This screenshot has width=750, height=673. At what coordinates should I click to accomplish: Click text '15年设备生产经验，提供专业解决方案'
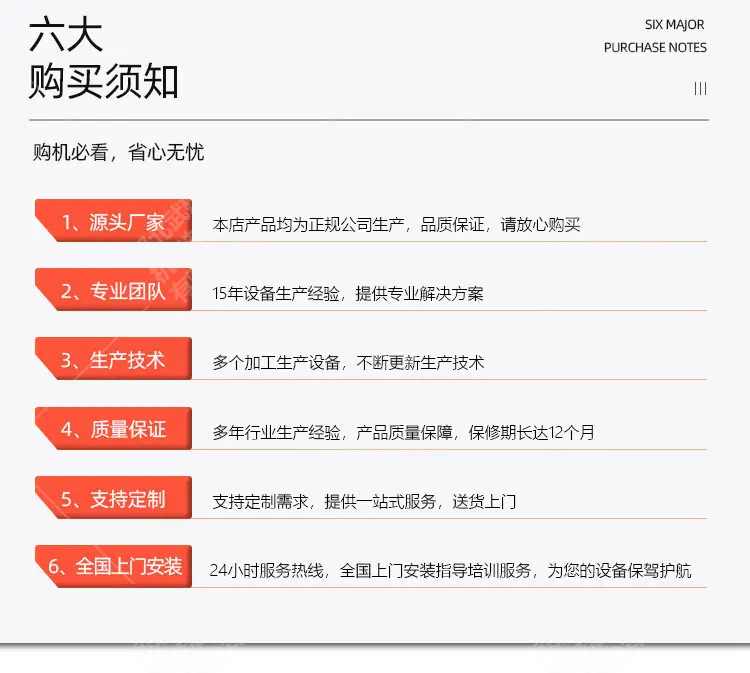pos(348,293)
